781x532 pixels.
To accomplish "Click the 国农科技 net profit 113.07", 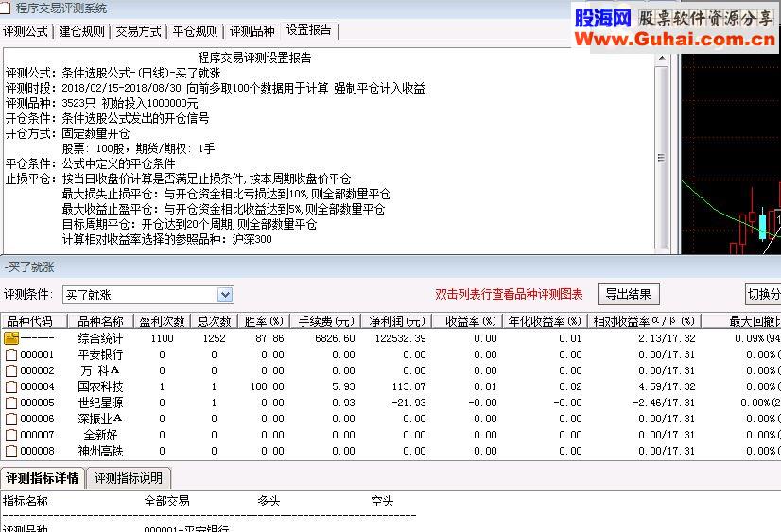I will coord(408,386).
